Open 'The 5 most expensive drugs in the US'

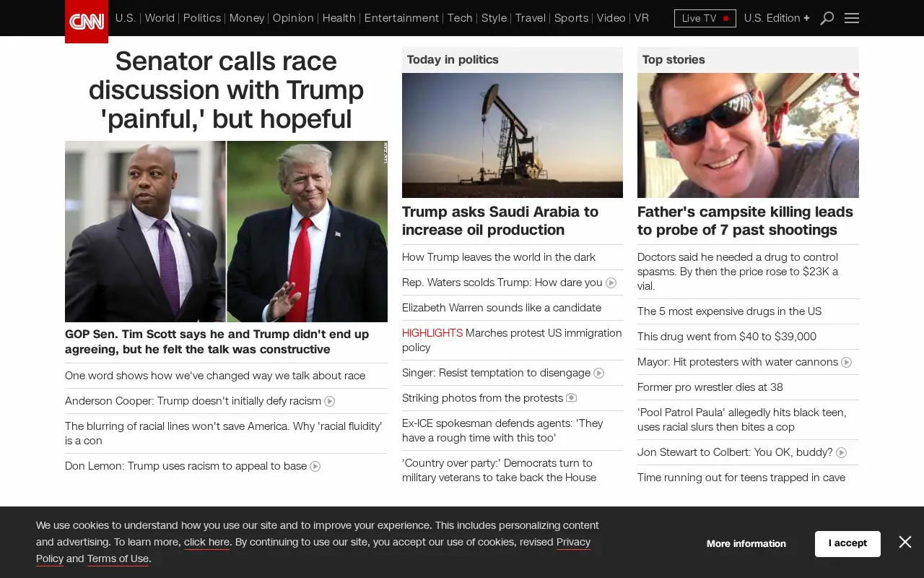point(729,311)
